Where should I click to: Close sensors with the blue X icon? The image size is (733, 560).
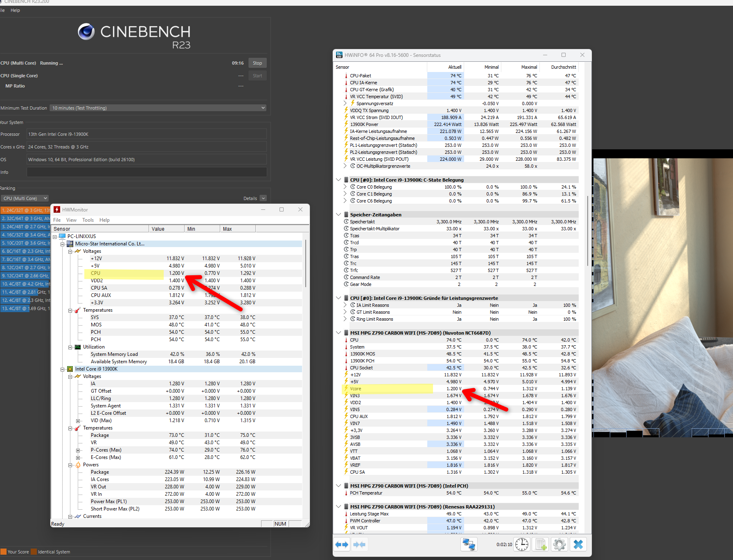pyautogui.click(x=578, y=544)
